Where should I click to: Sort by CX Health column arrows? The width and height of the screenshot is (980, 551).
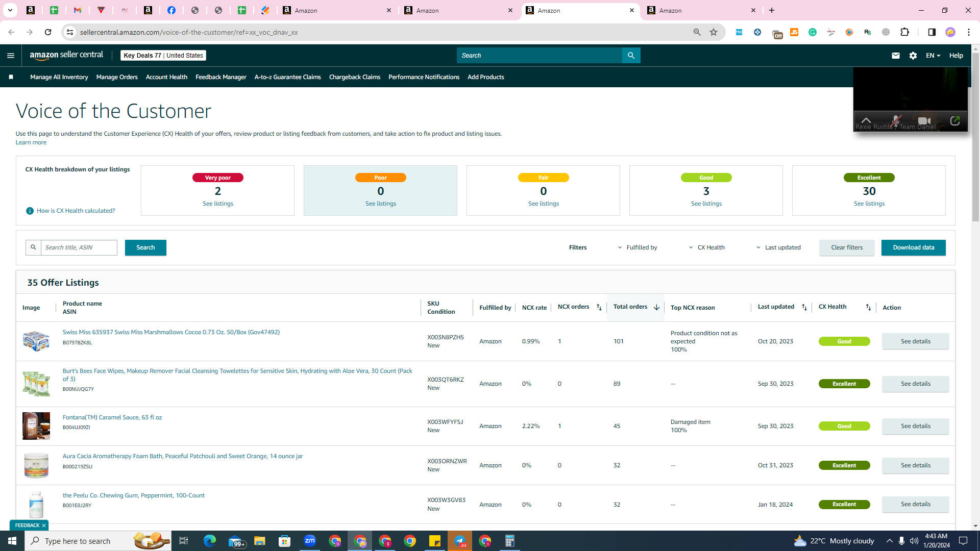pyautogui.click(x=868, y=307)
